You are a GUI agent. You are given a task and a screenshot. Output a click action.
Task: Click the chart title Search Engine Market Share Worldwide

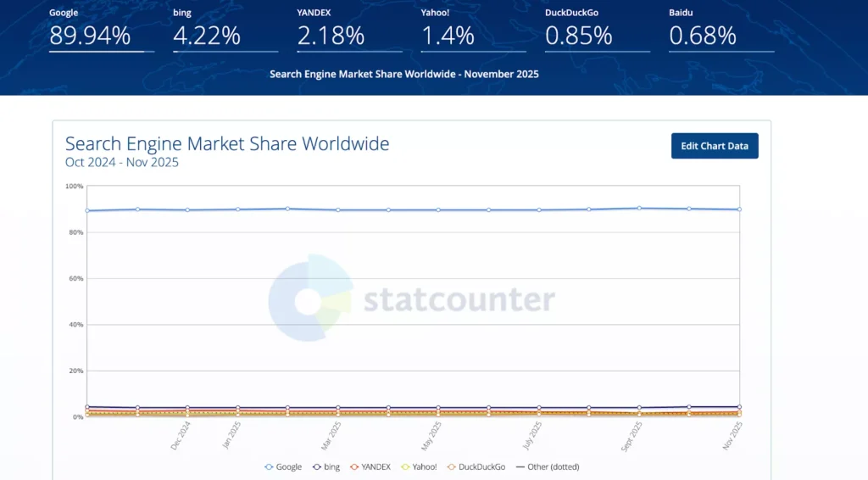point(227,143)
